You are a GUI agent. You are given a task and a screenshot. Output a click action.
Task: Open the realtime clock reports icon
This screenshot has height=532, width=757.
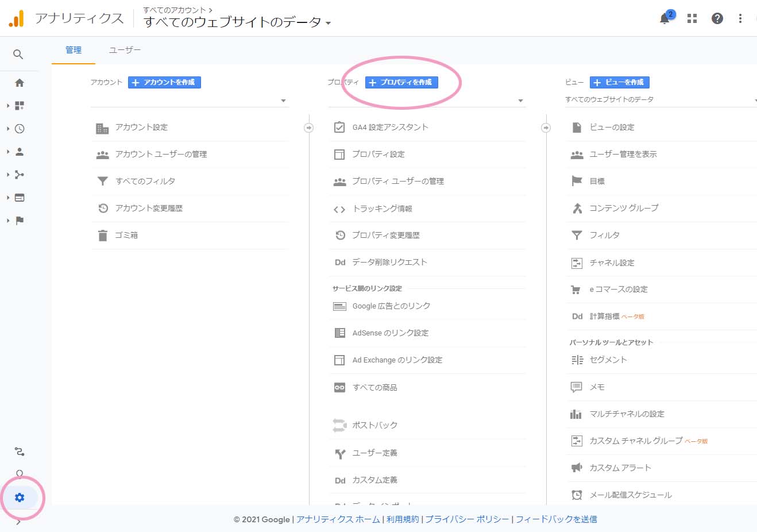click(20, 129)
